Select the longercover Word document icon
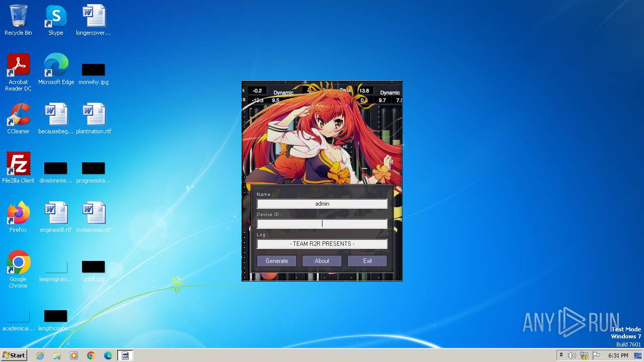 coord(94,20)
